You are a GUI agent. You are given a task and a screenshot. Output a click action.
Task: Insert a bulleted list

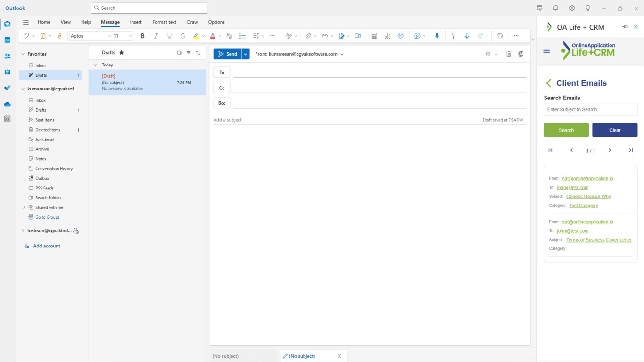tap(243, 36)
